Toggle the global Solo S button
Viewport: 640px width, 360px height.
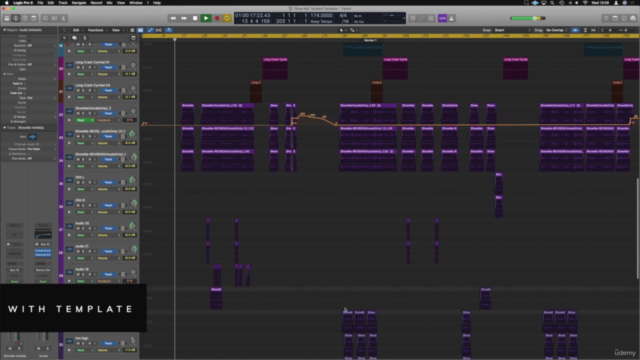[84, 38]
